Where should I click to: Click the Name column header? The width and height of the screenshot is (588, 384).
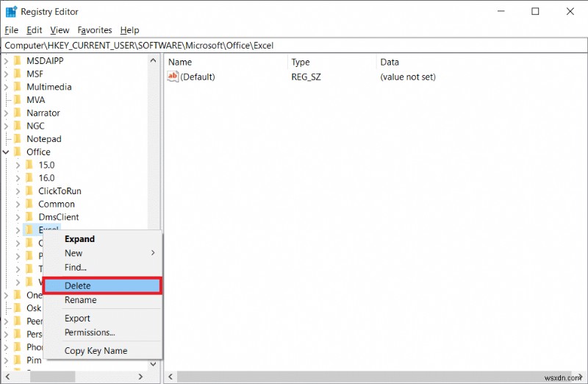pos(226,62)
